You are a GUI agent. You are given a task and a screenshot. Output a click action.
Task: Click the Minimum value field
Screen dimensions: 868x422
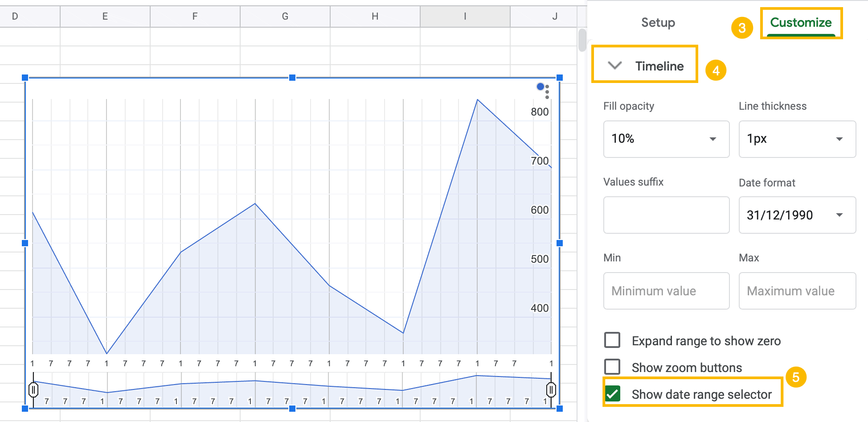[666, 291]
